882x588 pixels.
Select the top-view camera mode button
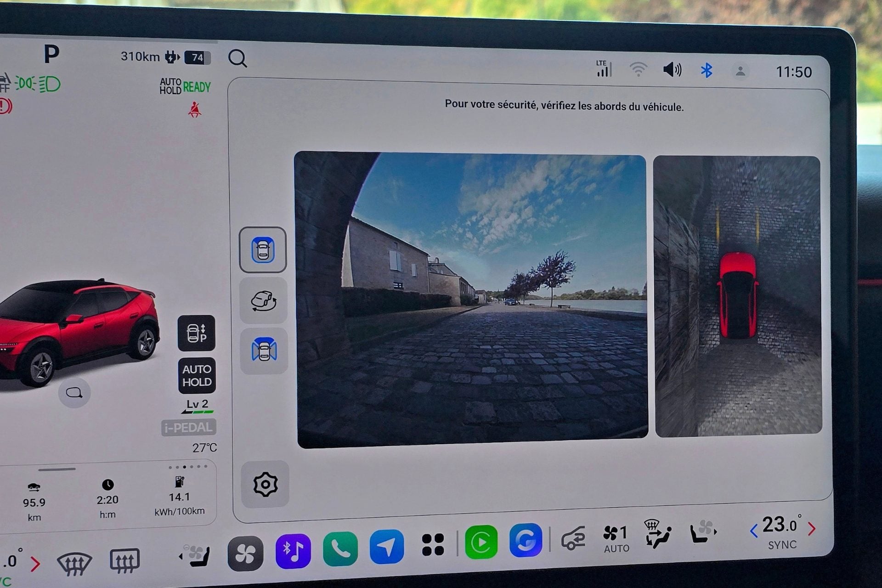tap(263, 250)
